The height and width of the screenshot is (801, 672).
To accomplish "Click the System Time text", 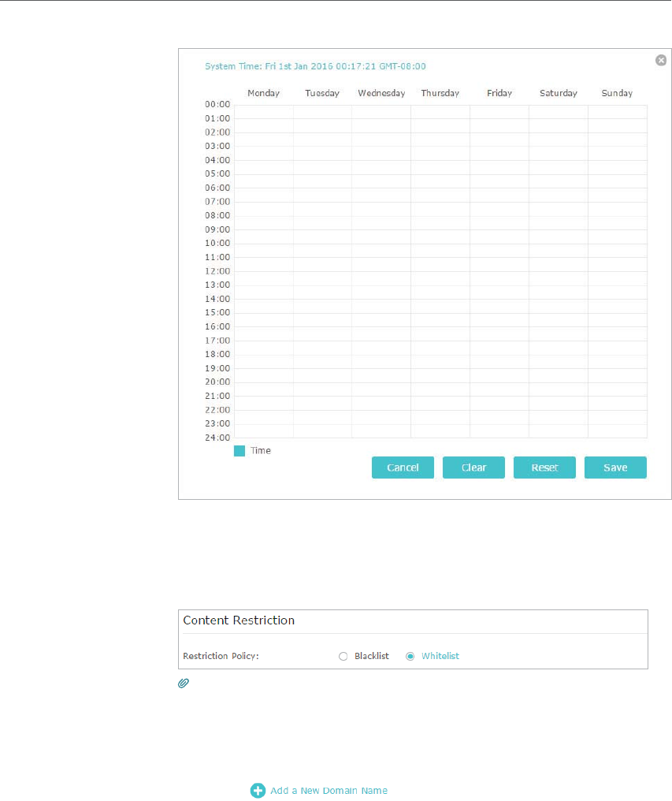I will (x=315, y=66).
